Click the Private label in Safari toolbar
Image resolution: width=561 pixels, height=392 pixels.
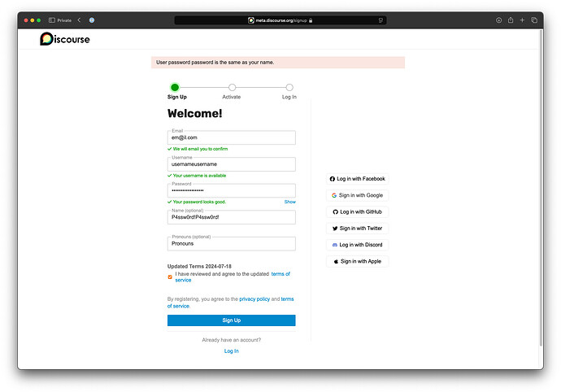tap(64, 20)
